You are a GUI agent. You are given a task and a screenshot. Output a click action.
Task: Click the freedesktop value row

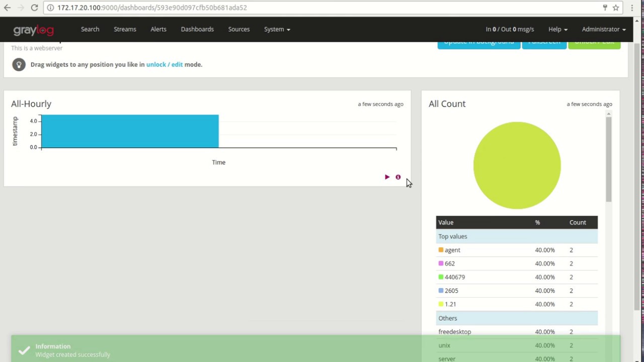[x=517, y=332]
